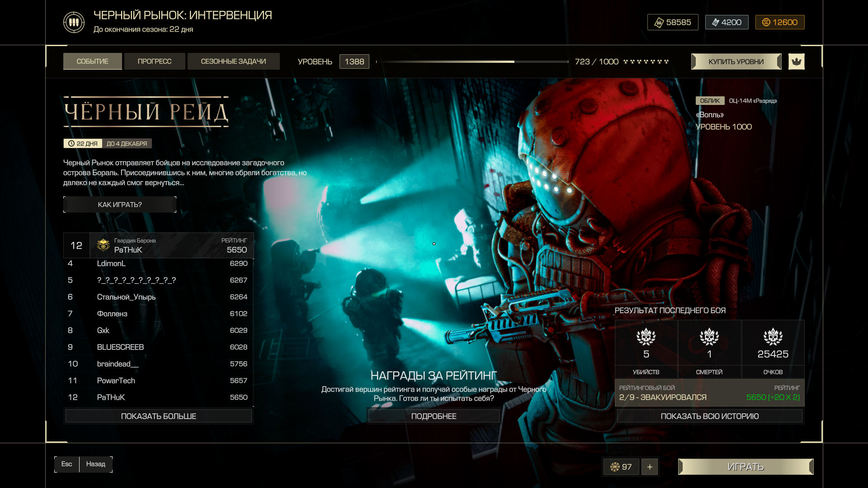Click the 723 / 1000 progress text

[x=597, y=62]
